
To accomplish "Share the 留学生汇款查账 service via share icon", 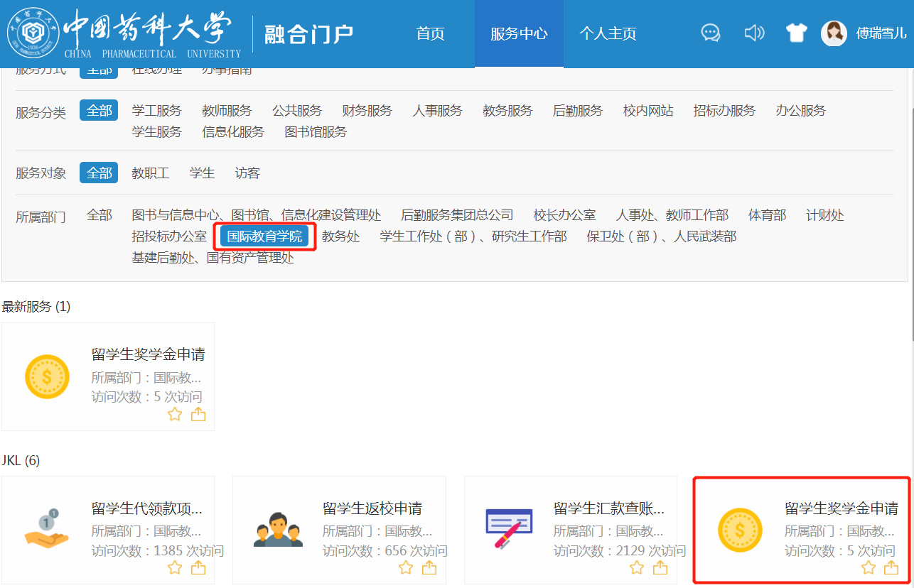I will 660,567.
